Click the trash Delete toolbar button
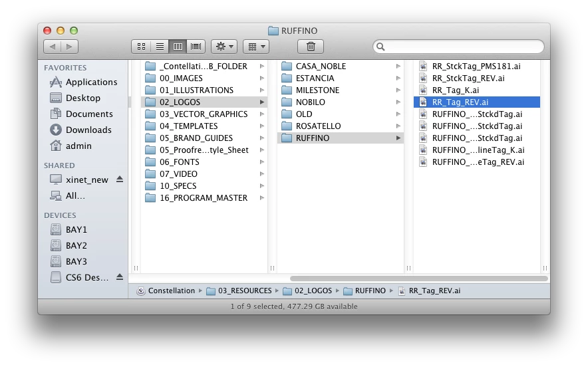Viewport: 588px width, 367px height. click(x=311, y=47)
